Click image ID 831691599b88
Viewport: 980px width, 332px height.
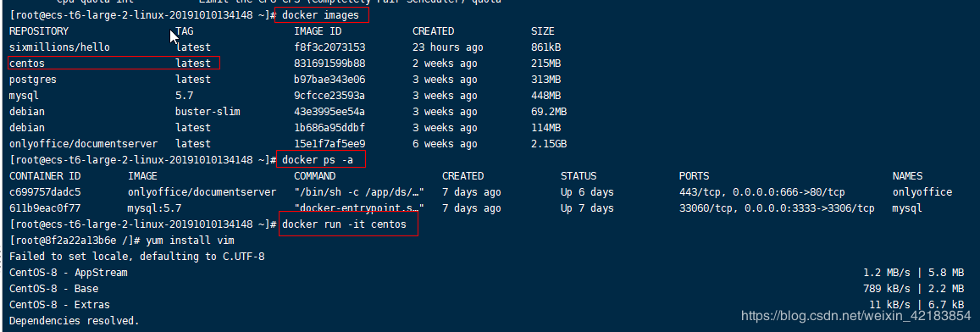pyautogui.click(x=329, y=64)
